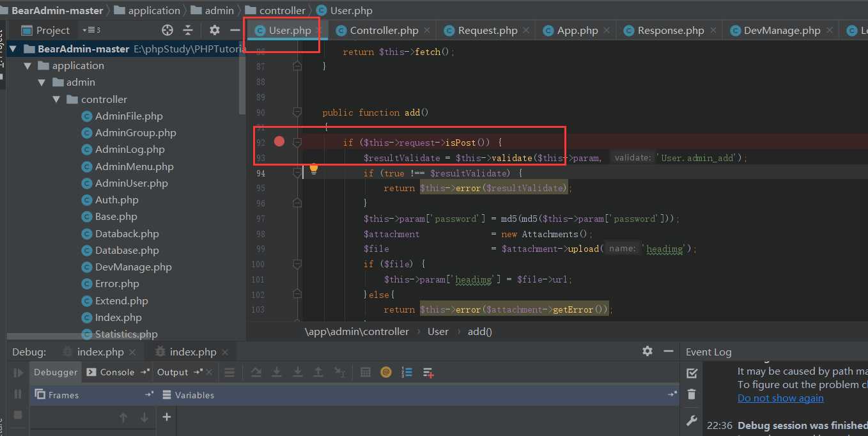This screenshot has width=868, height=436.
Task: Click 'Do not show again' link
Action: (780, 398)
